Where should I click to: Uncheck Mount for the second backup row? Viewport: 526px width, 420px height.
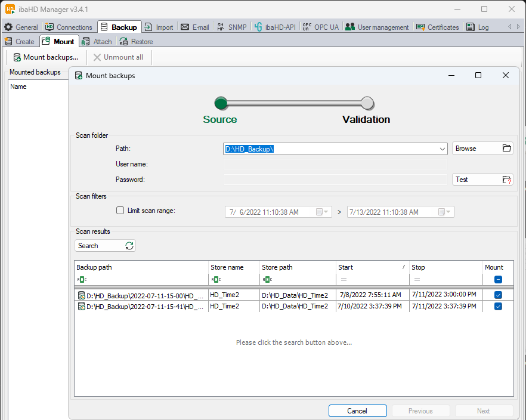point(498,306)
